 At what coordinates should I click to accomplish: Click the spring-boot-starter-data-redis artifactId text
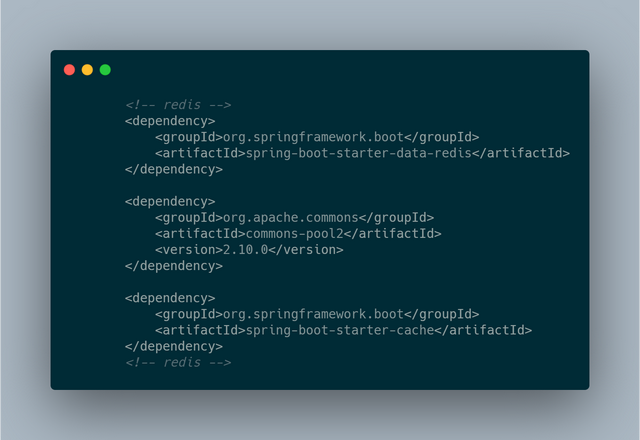359,153
